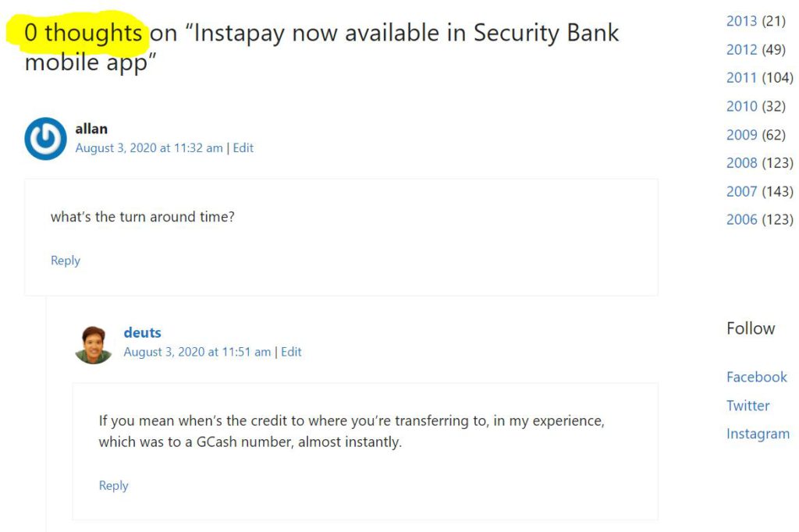Open the 2009 archive link

point(741,134)
